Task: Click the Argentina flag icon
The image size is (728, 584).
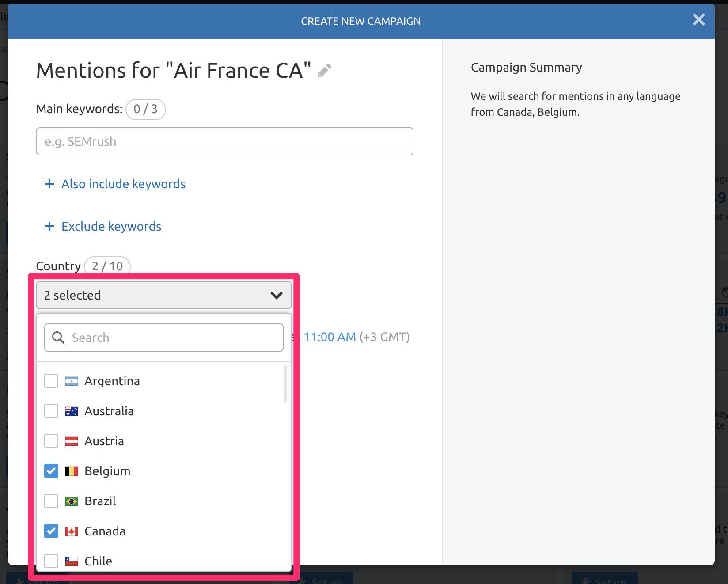Action: 72,381
